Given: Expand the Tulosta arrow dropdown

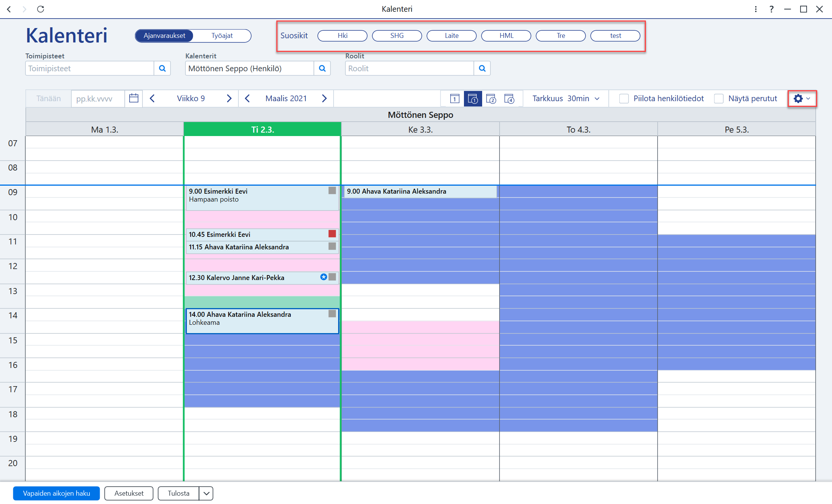Looking at the screenshot, I should point(206,493).
